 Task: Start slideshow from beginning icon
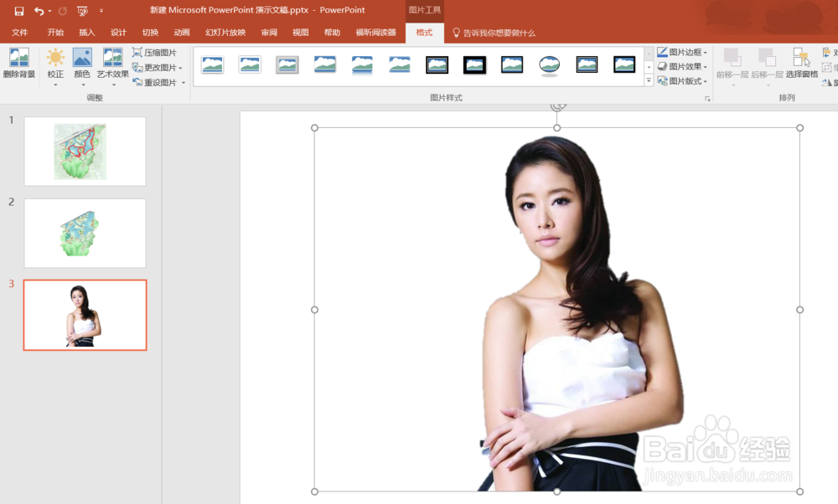pos(82,11)
